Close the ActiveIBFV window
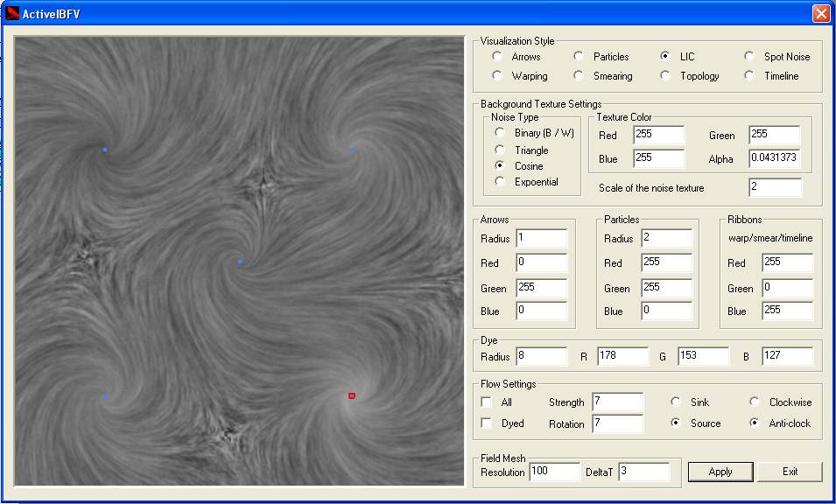Screen dimensions: 836x504 820,14
